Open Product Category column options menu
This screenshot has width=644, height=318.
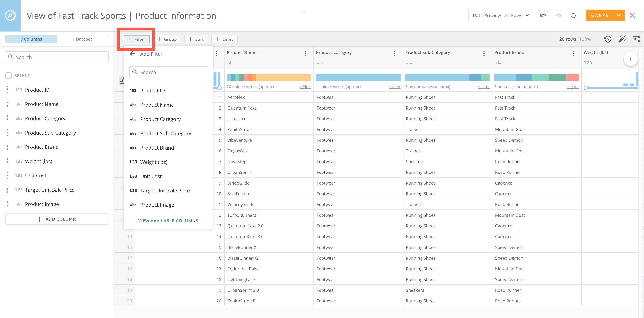click(x=394, y=54)
